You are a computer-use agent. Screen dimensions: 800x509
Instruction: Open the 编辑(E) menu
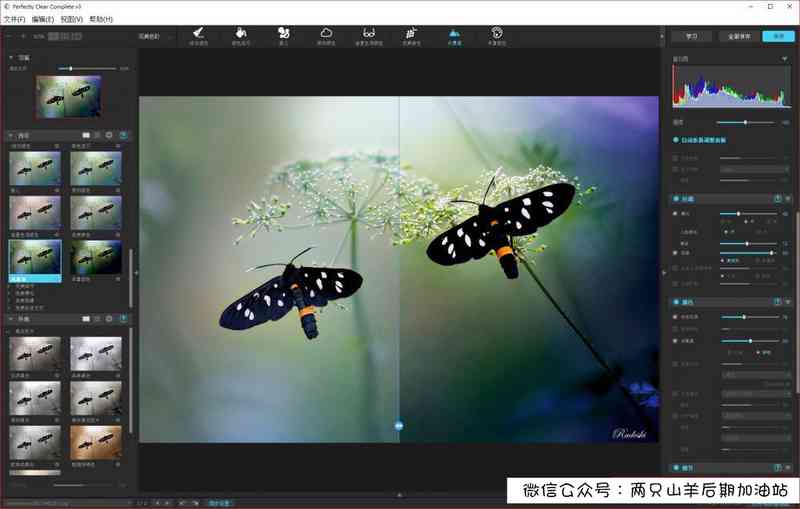pos(43,19)
